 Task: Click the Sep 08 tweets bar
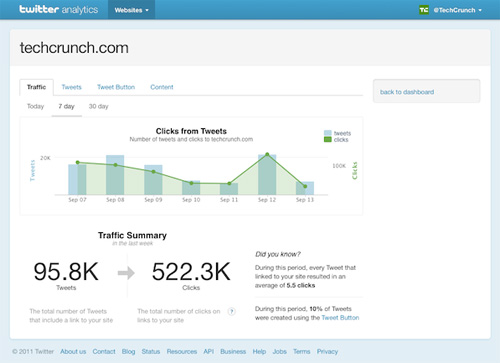point(115,175)
